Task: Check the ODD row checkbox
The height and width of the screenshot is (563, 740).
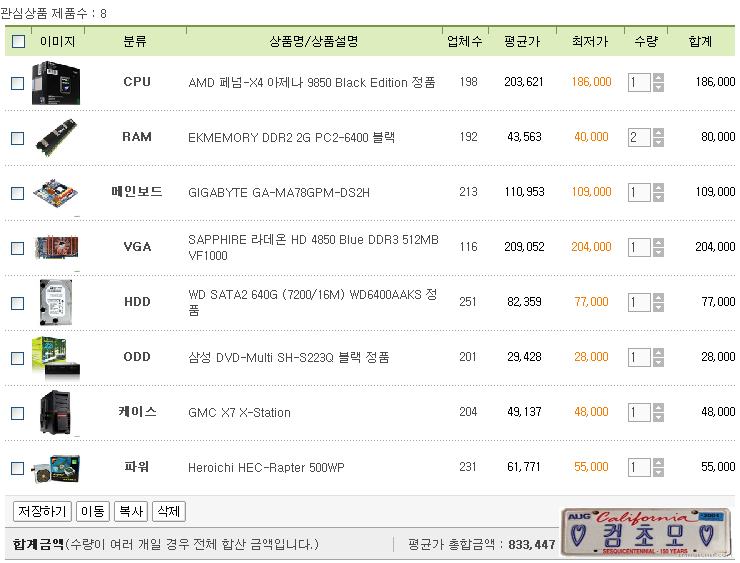Action: tap(17, 358)
